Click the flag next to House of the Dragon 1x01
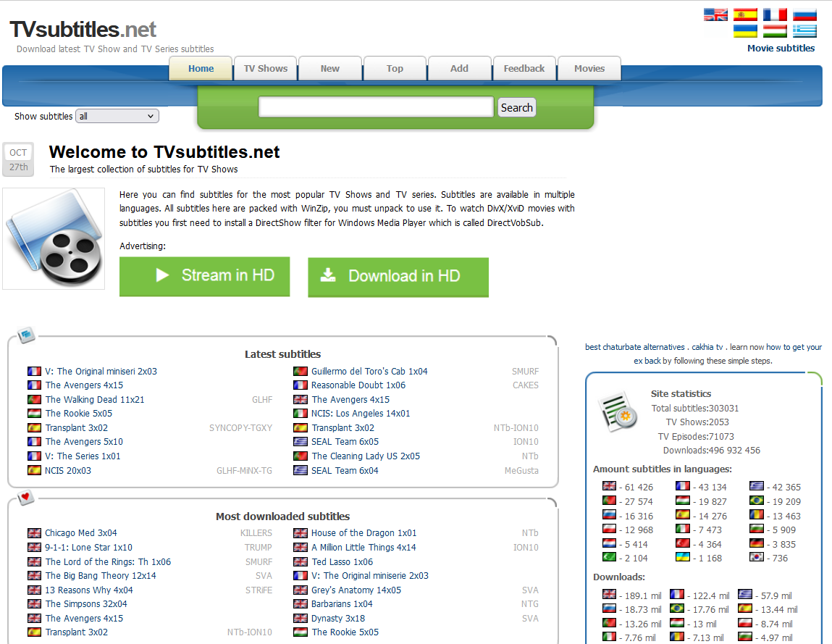The width and height of the screenshot is (832, 644). coord(301,533)
